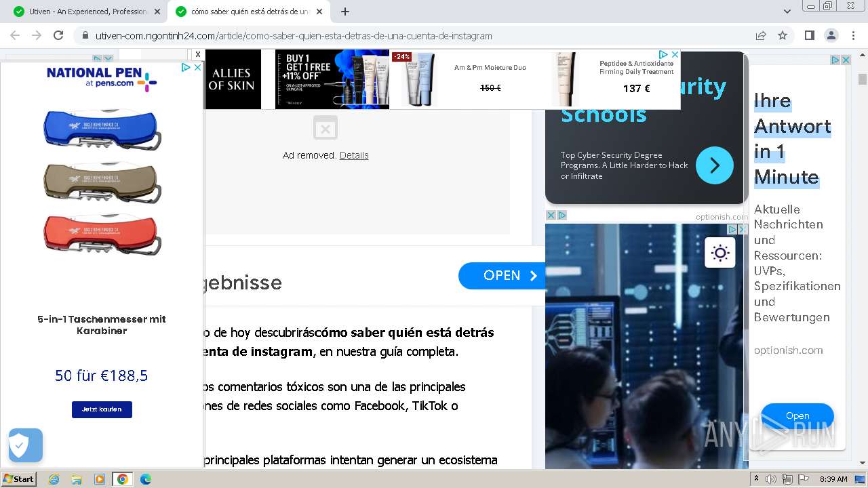The image size is (868, 488).
Task: Click Jetzt kaufen button
Action: coord(102,409)
